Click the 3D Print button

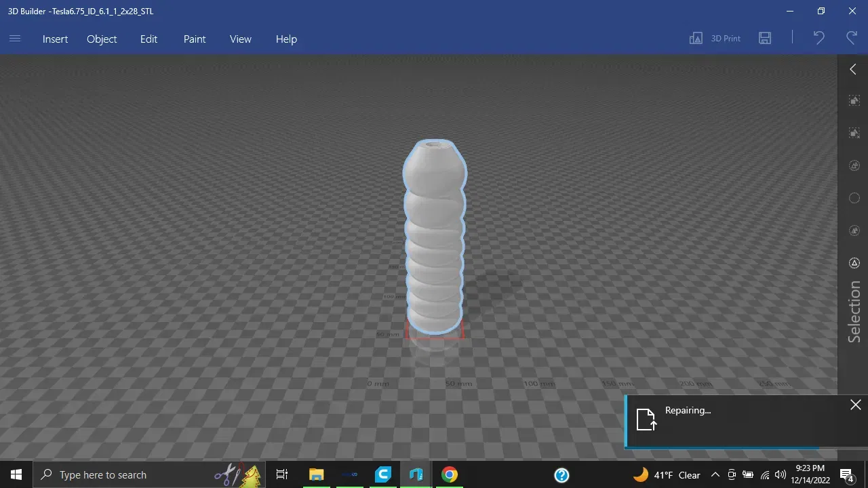[715, 39]
